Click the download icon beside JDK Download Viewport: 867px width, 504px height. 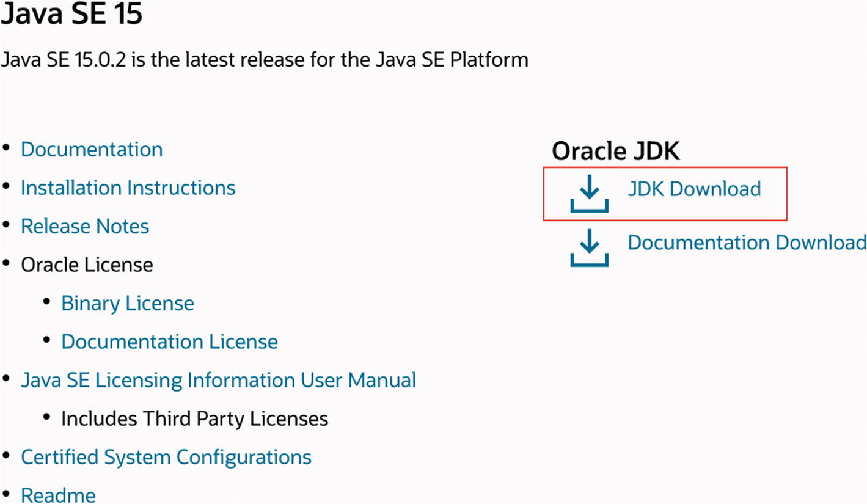click(x=589, y=194)
